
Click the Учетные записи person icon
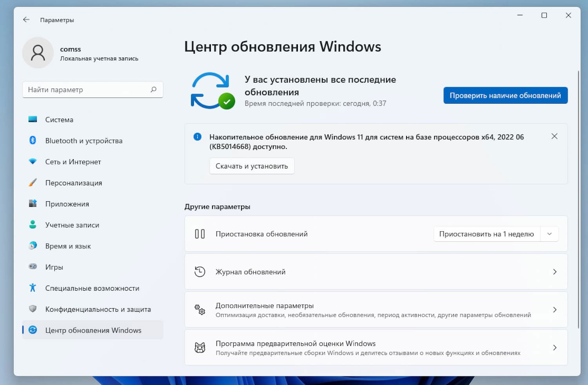33,225
